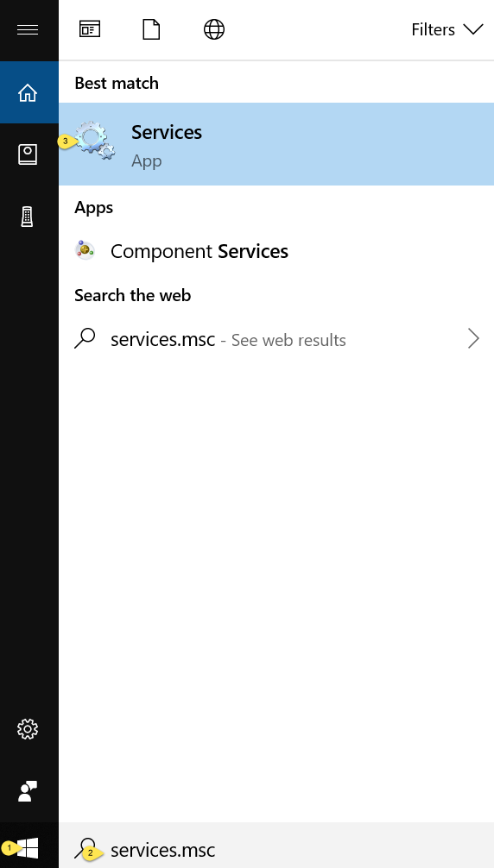Click the Services gears icon
Image resolution: width=494 pixels, height=868 pixels.
pos(95,142)
